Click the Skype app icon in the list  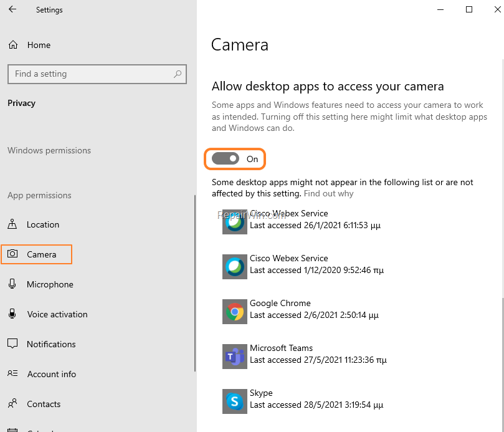coord(234,401)
